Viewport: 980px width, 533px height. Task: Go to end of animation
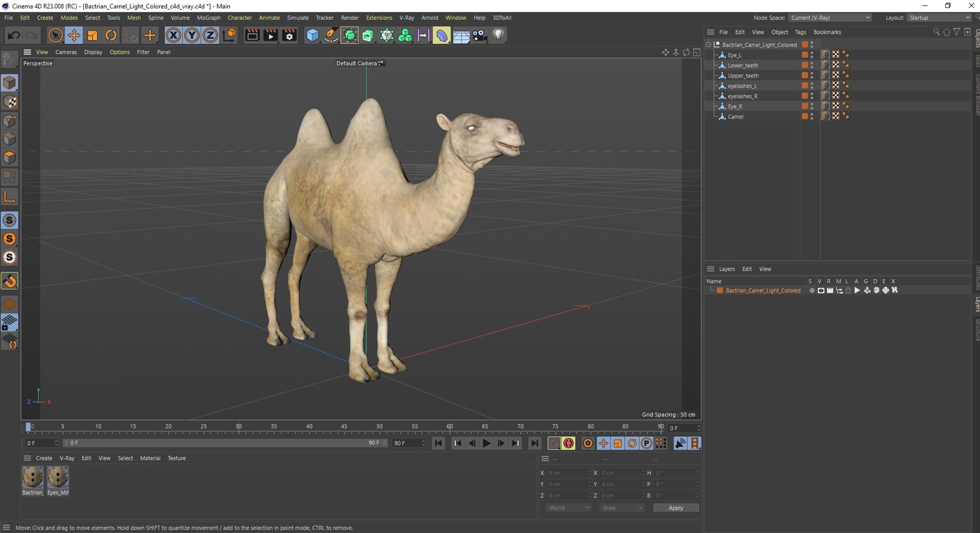[x=534, y=443]
